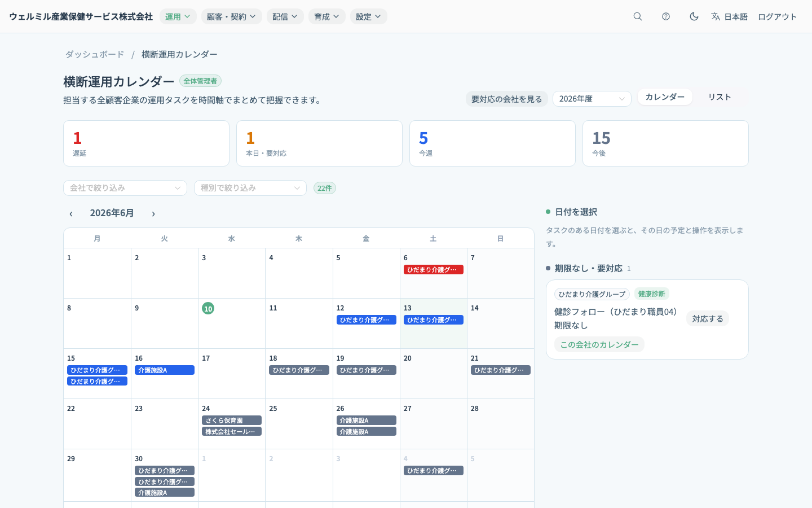Expand the 2026年度 year dropdown
This screenshot has width=812, height=508.
pyautogui.click(x=592, y=99)
